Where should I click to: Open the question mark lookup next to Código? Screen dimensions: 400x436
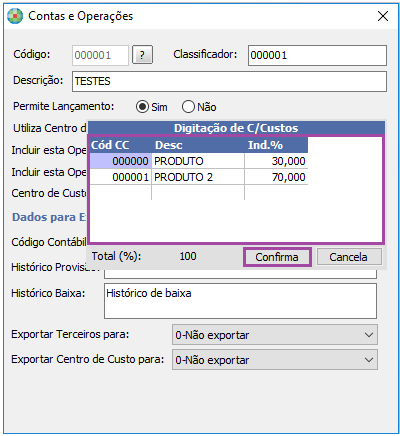[142, 55]
